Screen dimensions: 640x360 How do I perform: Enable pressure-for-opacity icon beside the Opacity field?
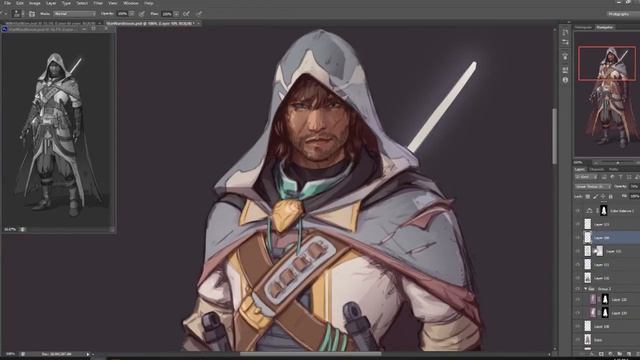coord(142,13)
